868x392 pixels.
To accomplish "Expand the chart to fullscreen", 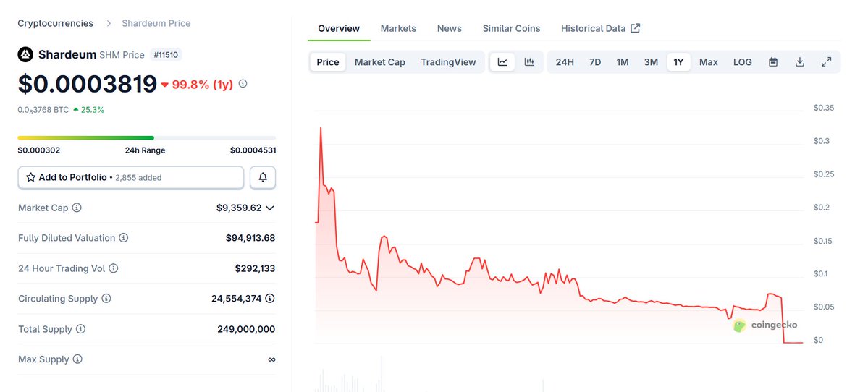I will (826, 62).
